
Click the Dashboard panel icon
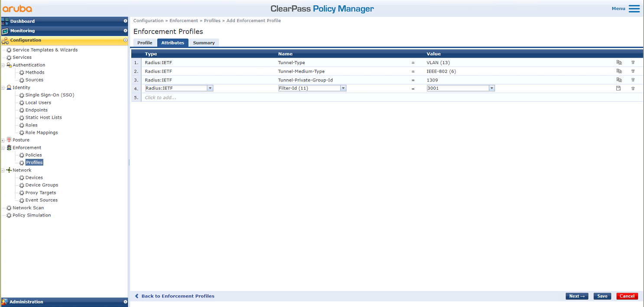5,21
